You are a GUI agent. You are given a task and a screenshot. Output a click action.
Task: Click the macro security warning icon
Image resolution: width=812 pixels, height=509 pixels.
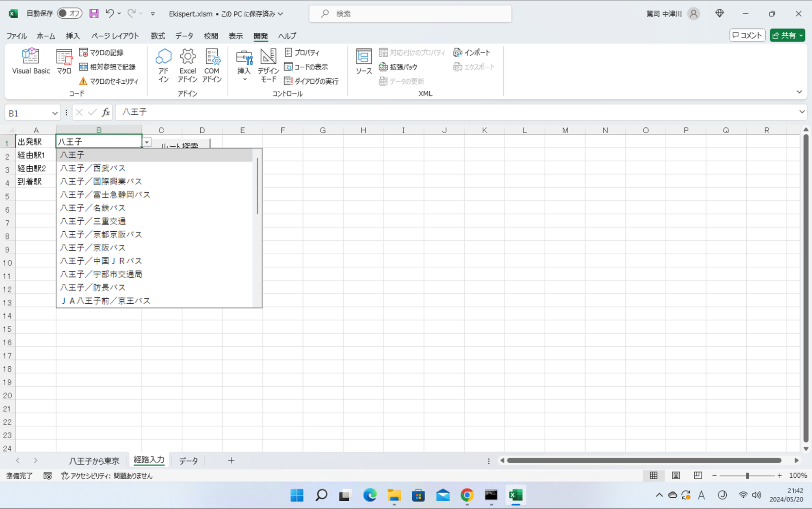click(x=83, y=81)
